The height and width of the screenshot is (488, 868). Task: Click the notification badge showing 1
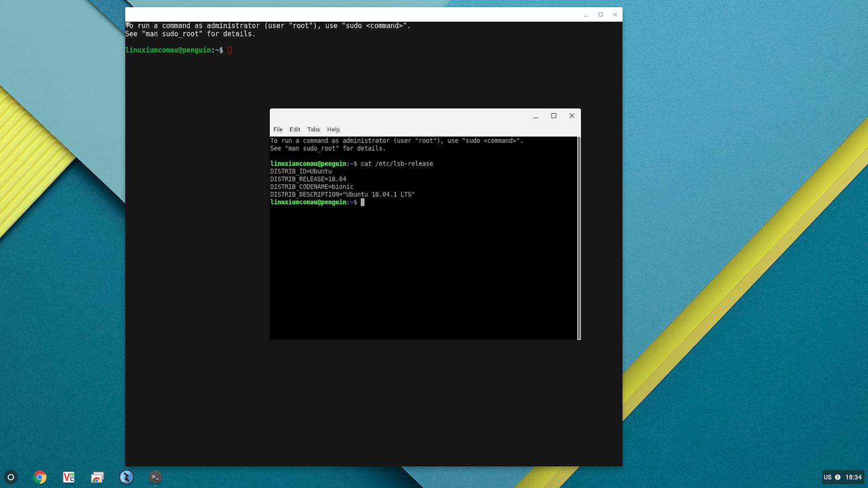coord(839,477)
